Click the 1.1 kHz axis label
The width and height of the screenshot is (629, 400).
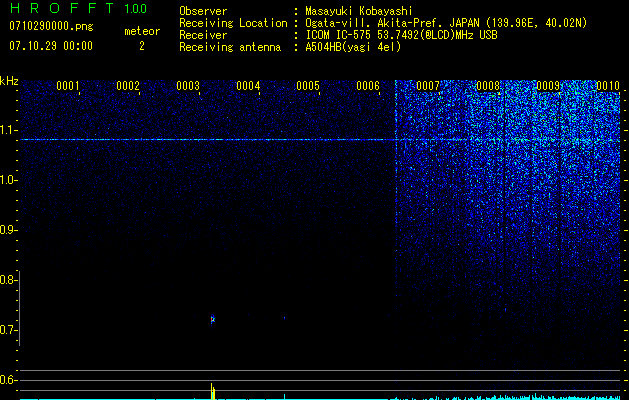pos(7,130)
